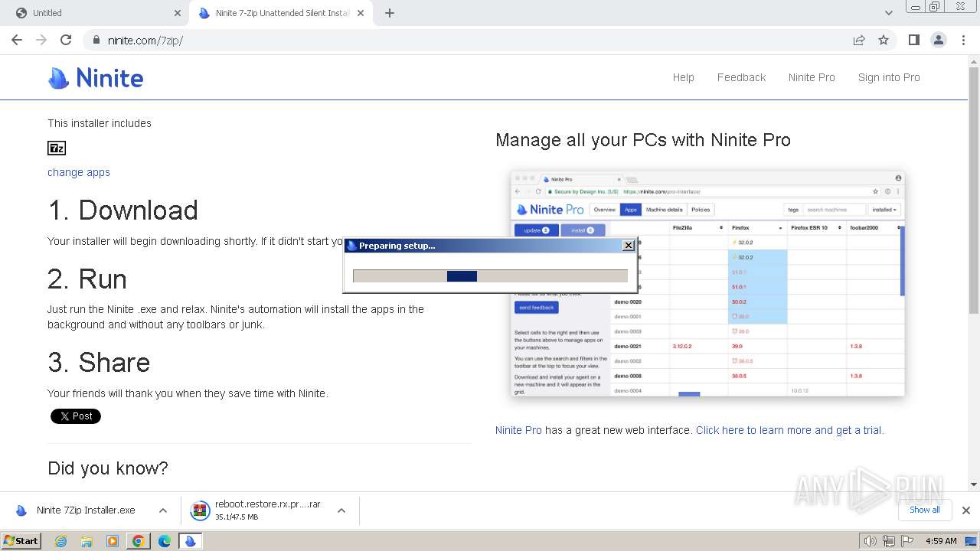The height and width of the screenshot is (551, 980).
Task: Close the Preparing setup dialog
Action: (629, 246)
